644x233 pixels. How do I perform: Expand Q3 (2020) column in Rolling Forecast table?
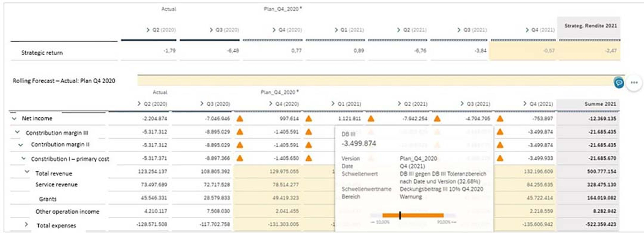tap(202, 103)
